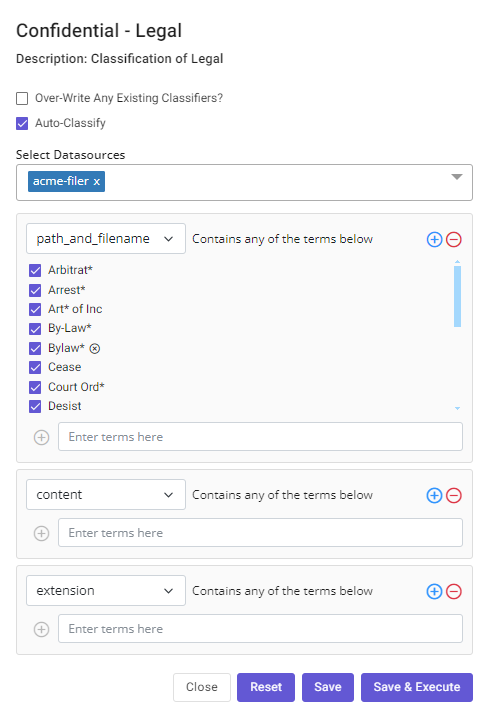Screen dimensions: 489x711
Task: Add a rule after path_and_filename row
Action: point(434,239)
